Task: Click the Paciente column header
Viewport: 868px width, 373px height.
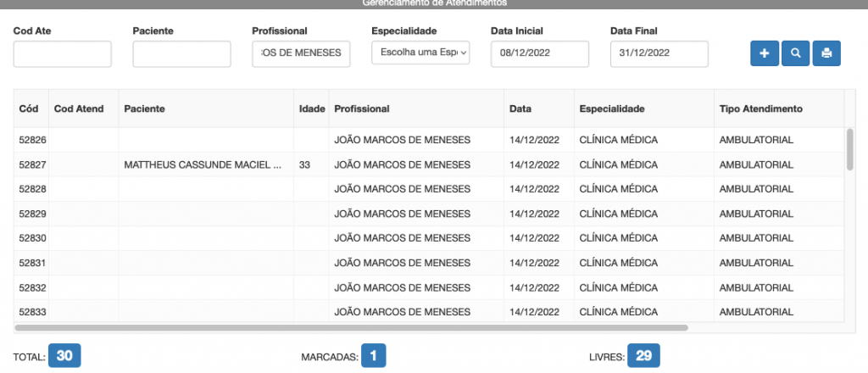Action: pyautogui.click(x=144, y=109)
